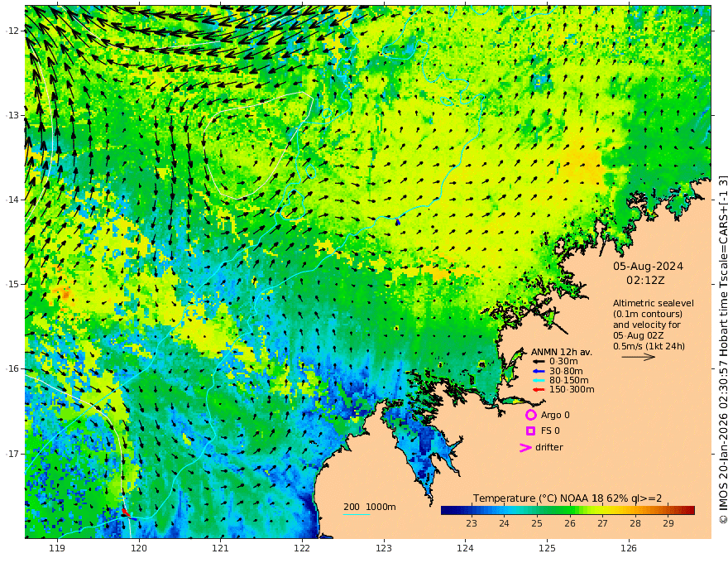Click the IMOS copyright vertical text
This screenshot has width=728, height=563.
tap(723, 349)
